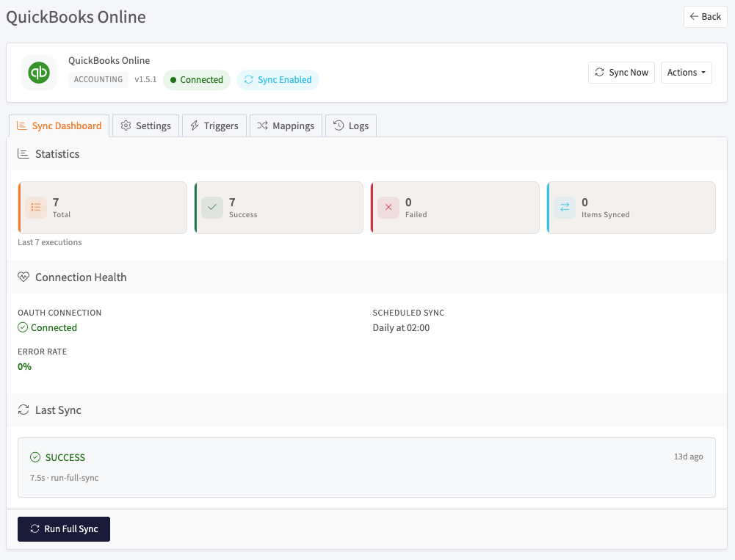Click the '13d ago' timestamp
This screenshot has height=560, width=735.
[x=688, y=457]
